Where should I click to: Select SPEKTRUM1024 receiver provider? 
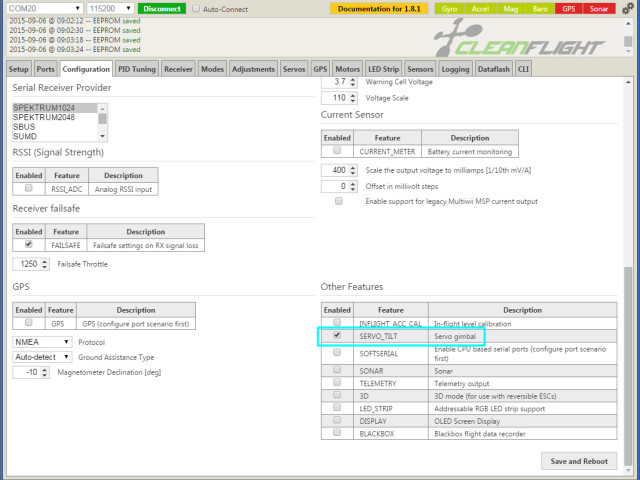pyautogui.click(x=55, y=108)
